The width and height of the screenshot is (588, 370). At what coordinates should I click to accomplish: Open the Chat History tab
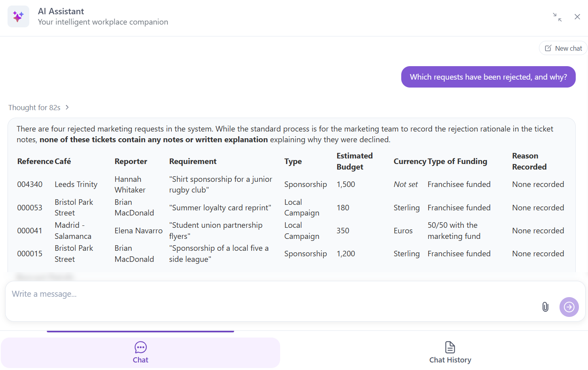(450, 353)
